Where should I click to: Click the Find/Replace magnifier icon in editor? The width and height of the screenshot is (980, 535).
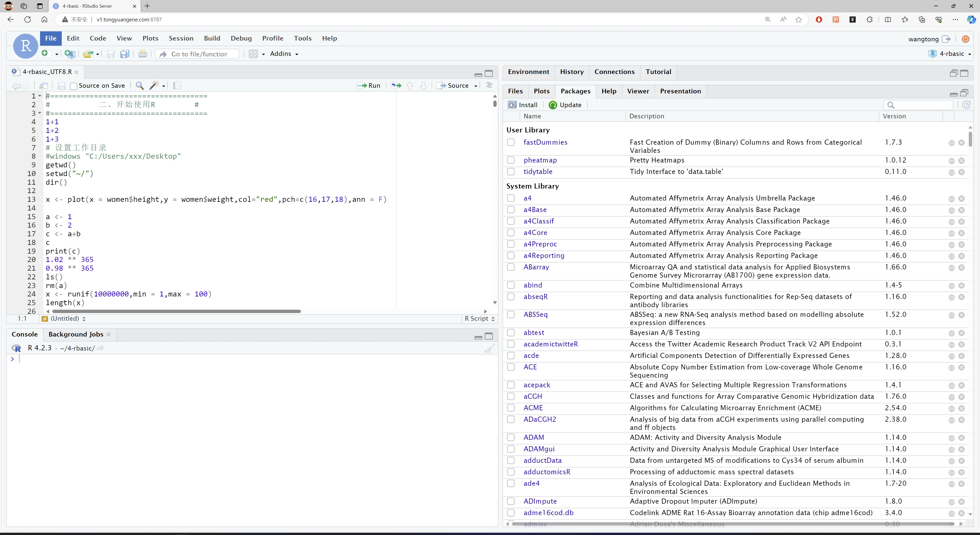tap(140, 85)
